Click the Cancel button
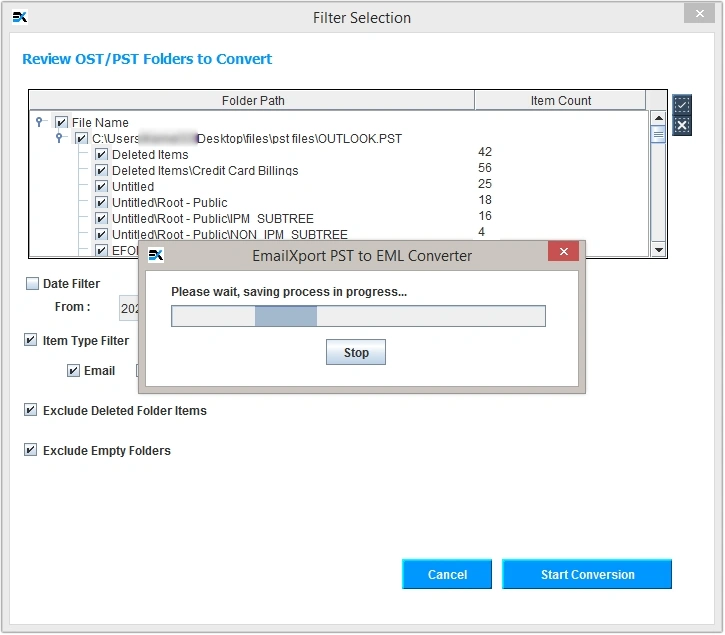This screenshot has height=635, width=725. (447, 574)
